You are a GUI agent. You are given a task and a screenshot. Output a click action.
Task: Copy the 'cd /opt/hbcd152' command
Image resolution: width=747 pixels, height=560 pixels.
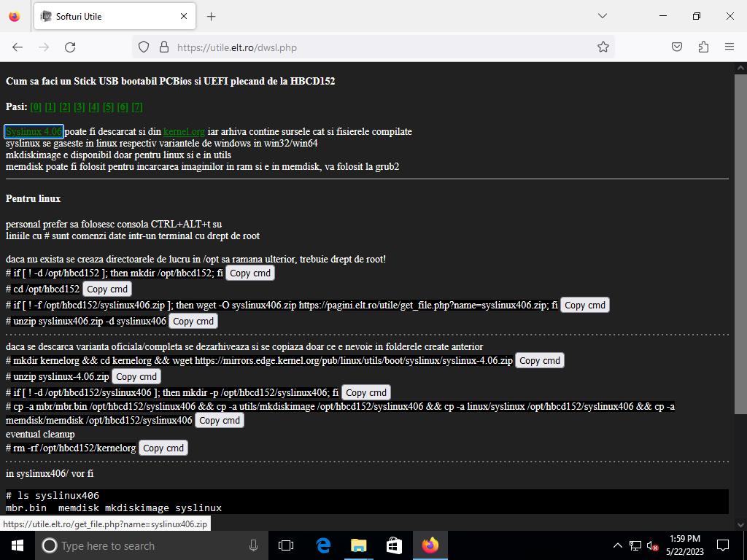pos(107,289)
